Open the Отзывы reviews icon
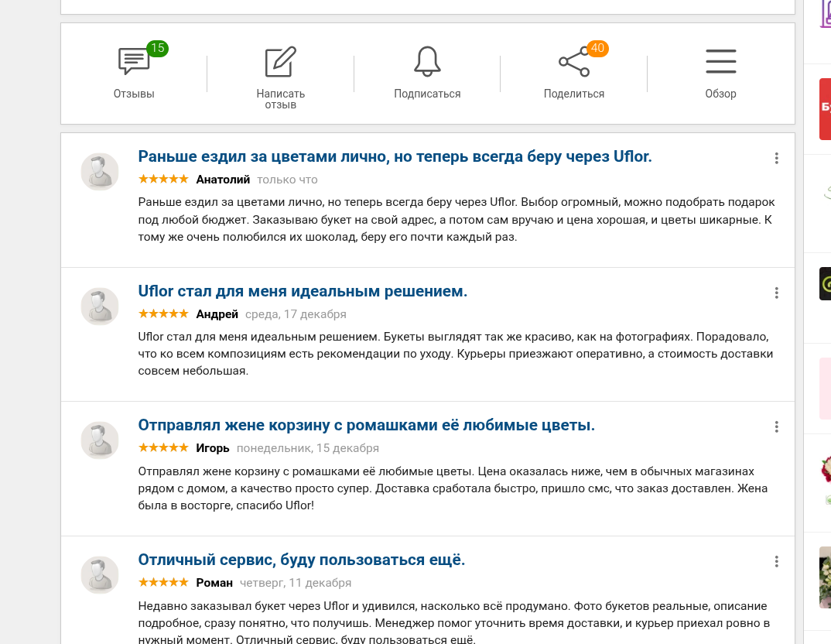The width and height of the screenshot is (831, 644). pyautogui.click(x=134, y=61)
